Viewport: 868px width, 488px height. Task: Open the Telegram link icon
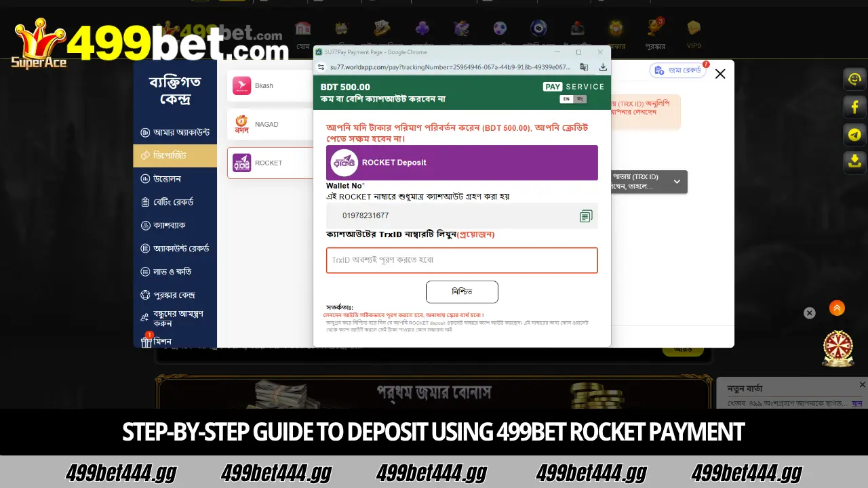[854, 134]
